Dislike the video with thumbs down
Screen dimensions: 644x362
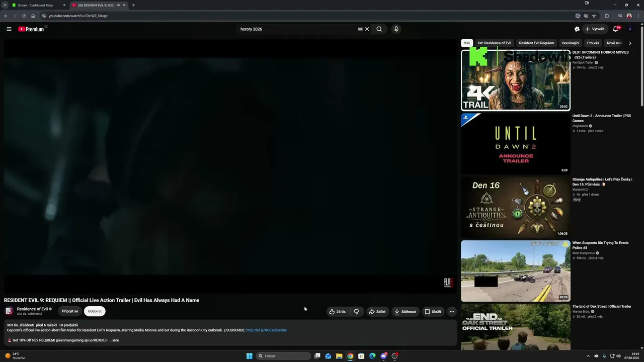357,312
